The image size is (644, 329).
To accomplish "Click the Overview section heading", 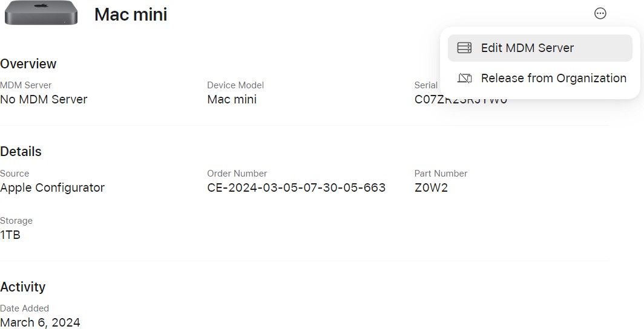I will click(28, 64).
